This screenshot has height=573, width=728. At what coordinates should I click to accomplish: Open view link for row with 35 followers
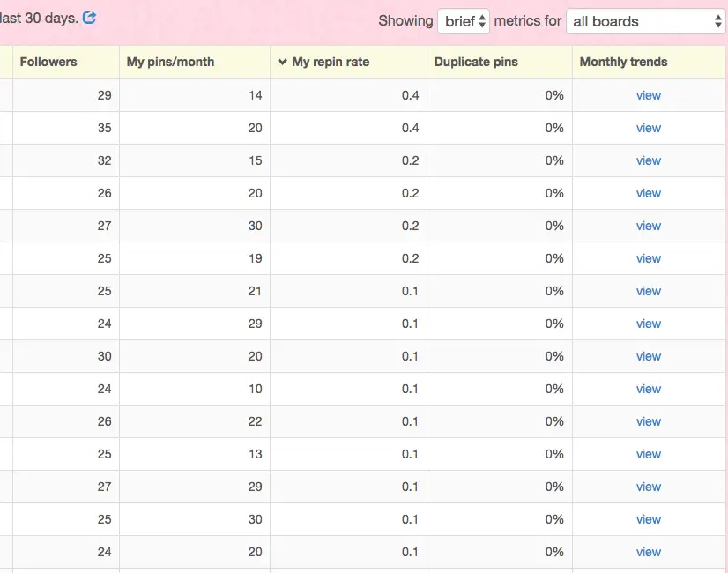(x=648, y=128)
